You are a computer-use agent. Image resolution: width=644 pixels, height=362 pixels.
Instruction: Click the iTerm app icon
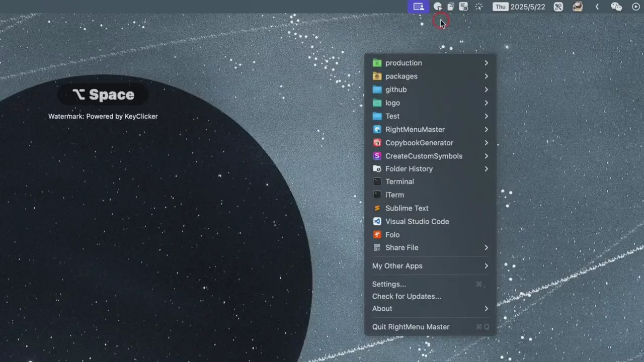[377, 195]
